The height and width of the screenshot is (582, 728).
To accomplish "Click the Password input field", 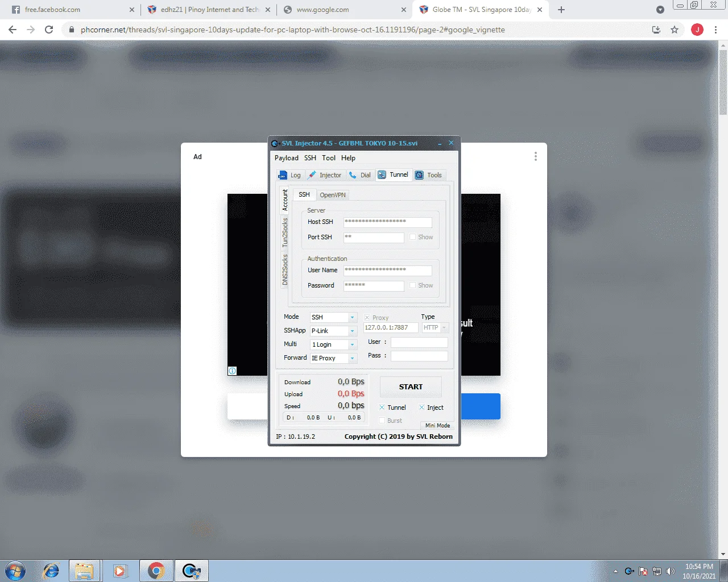I will pos(374,286).
